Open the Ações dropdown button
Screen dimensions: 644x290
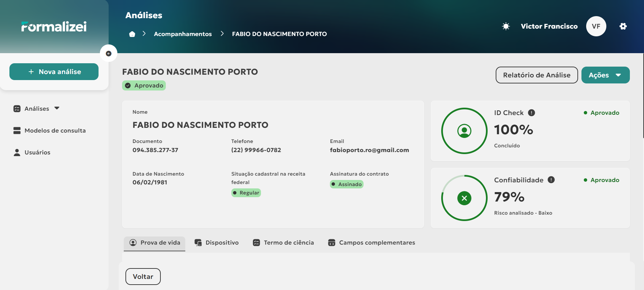tap(605, 75)
